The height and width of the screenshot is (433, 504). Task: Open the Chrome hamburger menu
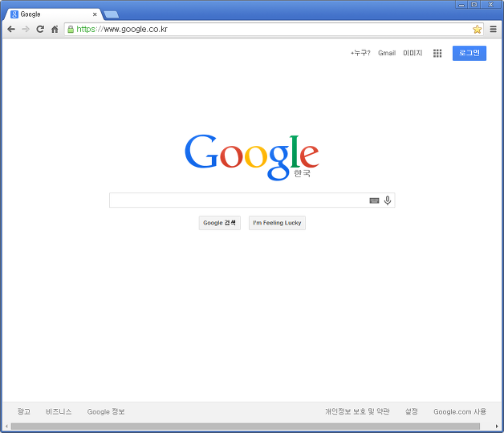point(493,29)
